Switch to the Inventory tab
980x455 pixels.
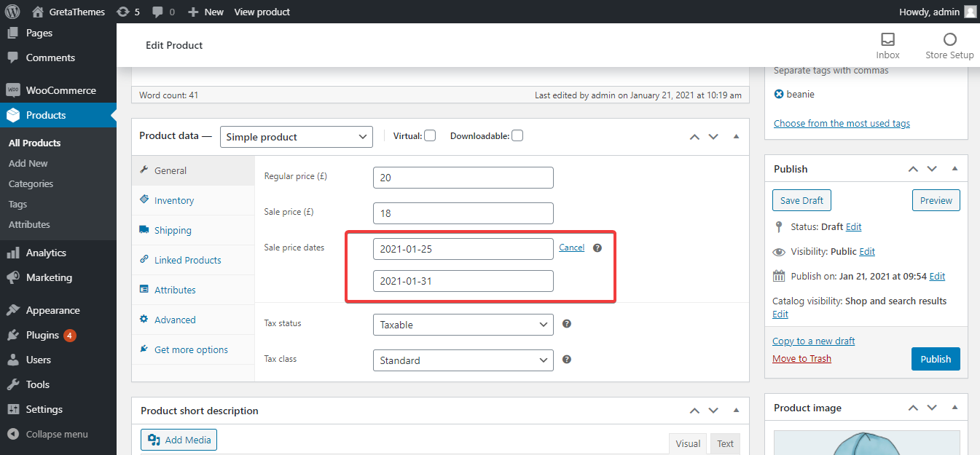(x=173, y=199)
